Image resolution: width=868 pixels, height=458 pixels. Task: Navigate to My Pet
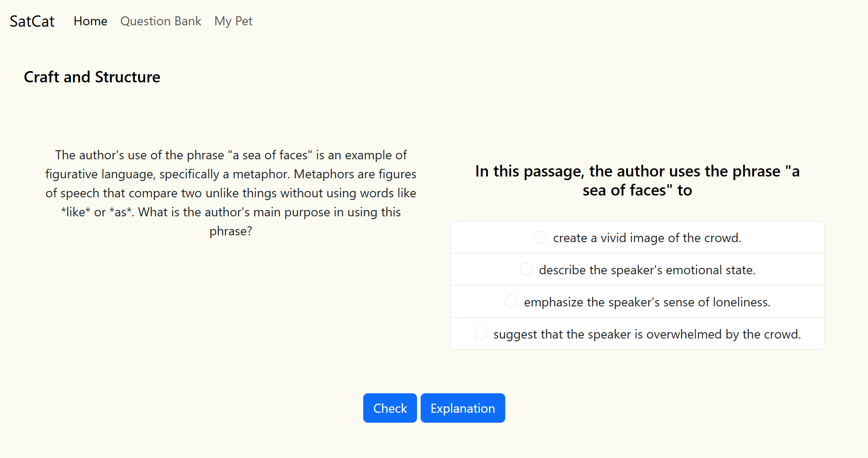[233, 21]
